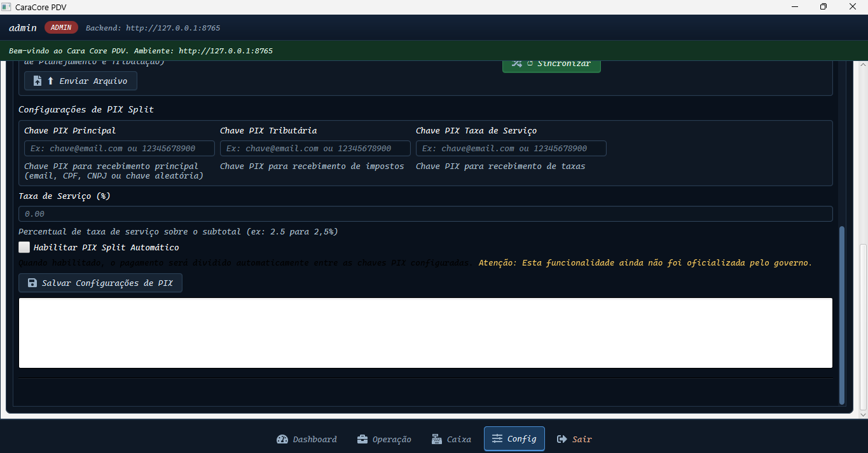Save PIX settings with Salvar Configurações

click(x=100, y=283)
